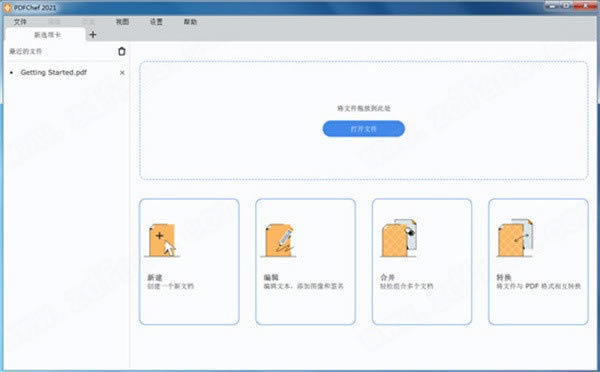Click the 编辑 pencil document icon
600x372 pixels.
(x=279, y=240)
